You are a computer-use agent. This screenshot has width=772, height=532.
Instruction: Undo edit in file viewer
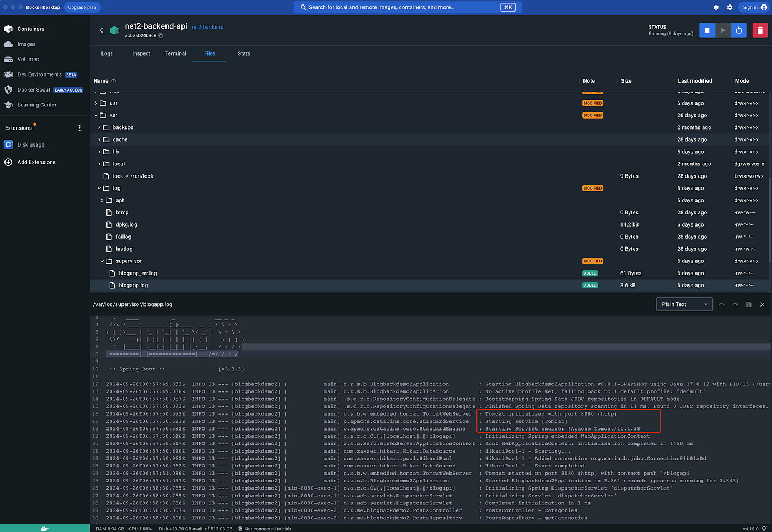click(721, 304)
